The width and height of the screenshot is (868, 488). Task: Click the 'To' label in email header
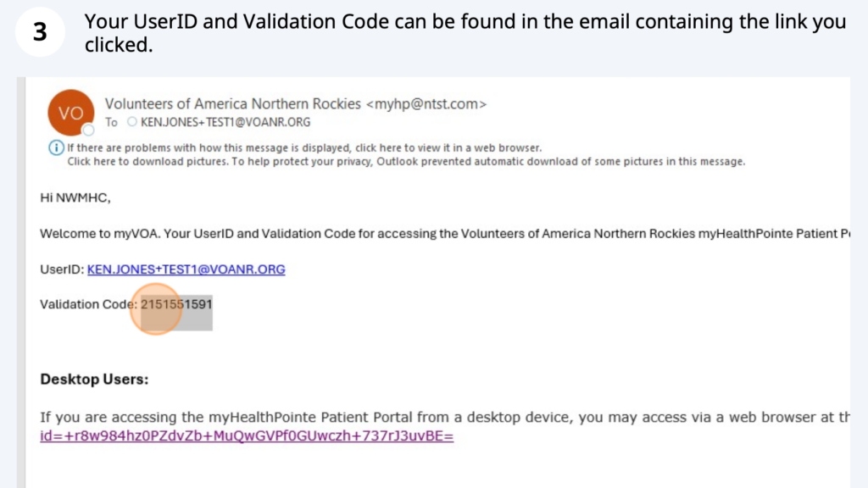coord(111,122)
